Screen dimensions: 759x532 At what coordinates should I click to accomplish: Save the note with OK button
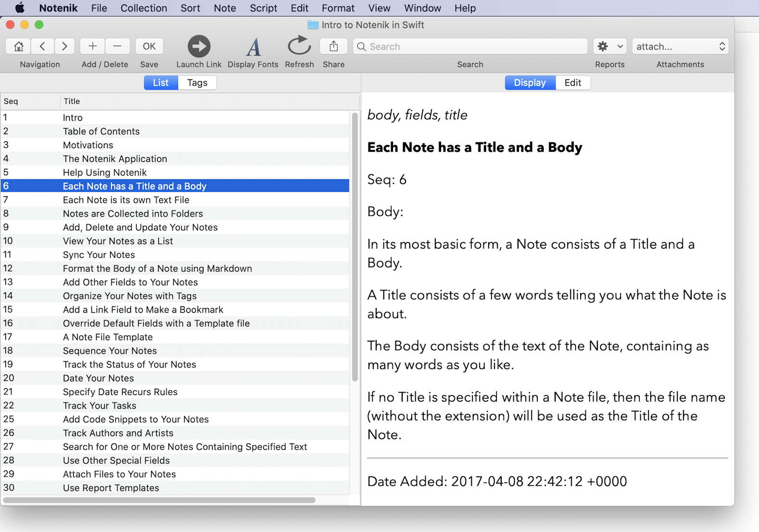(x=149, y=46)
